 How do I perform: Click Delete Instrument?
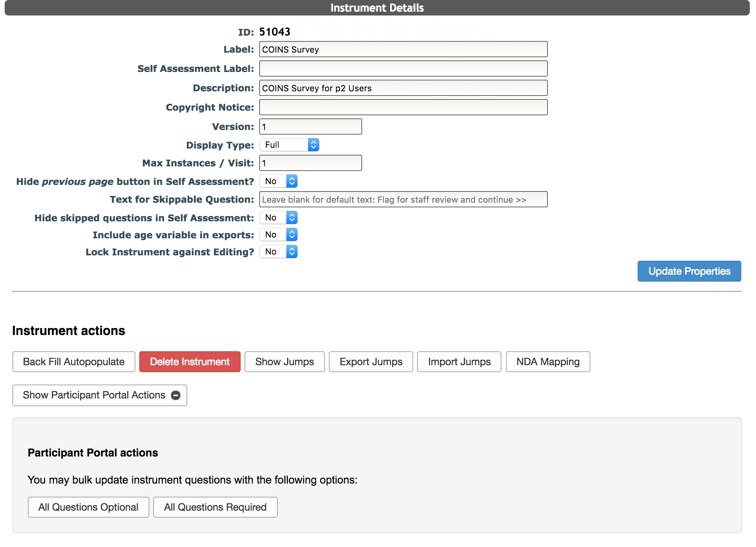[x=189, y=362]
